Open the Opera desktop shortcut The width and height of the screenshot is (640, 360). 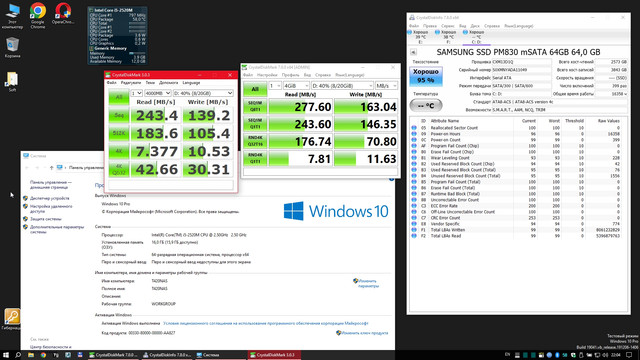63,14
